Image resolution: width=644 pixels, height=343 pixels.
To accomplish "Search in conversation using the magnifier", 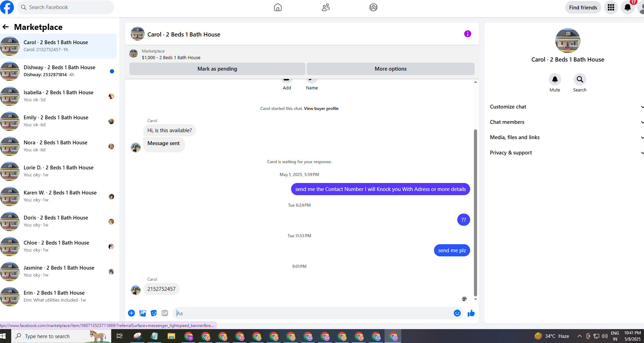I will point(580,79).
